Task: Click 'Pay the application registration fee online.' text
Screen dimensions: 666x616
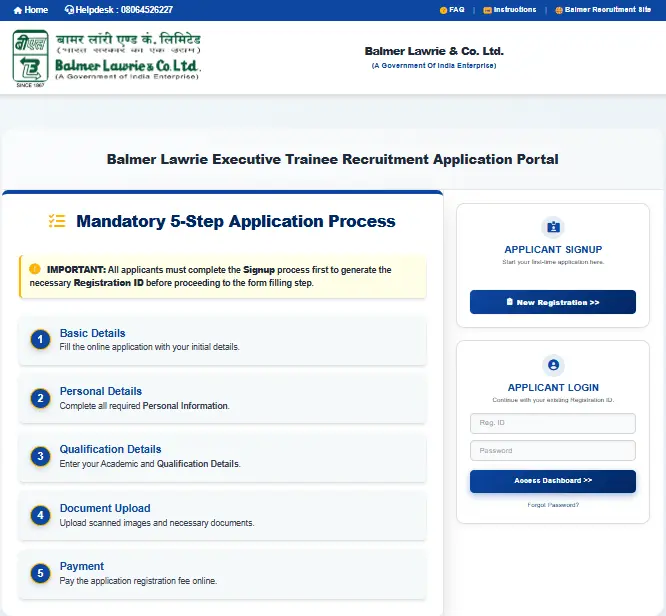Action: click(138, 581)
